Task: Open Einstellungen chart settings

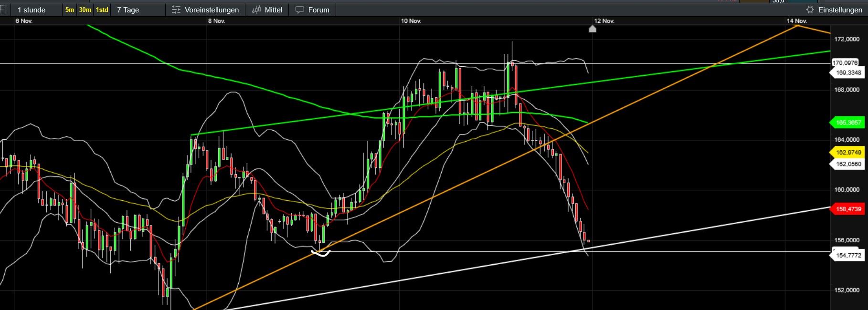Action: [840, 10]
